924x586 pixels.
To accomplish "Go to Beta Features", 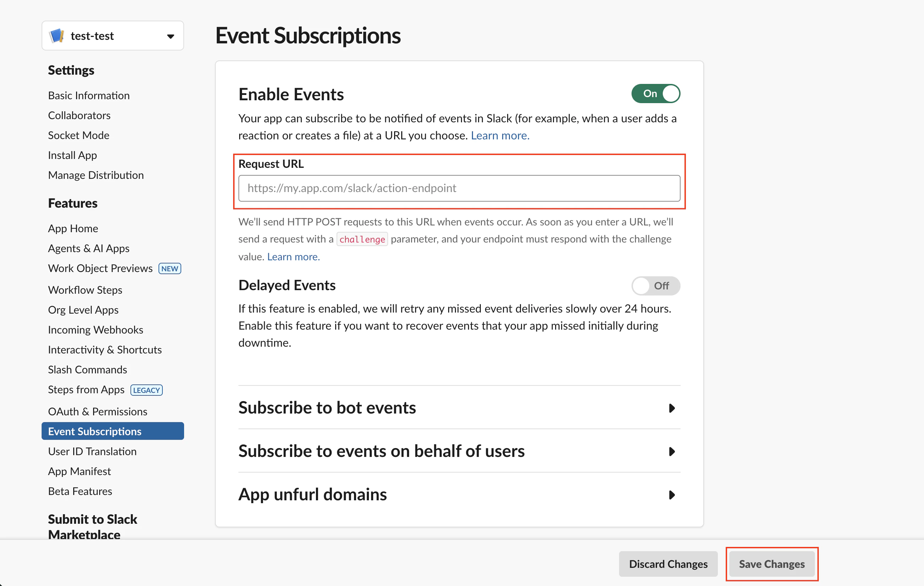I will (x=80, y=491).
